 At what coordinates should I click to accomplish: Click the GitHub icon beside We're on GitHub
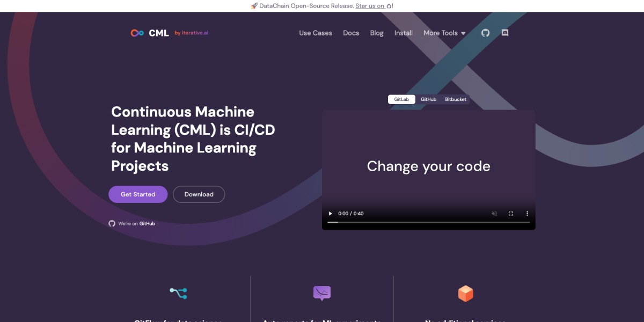tap(112, 223)
